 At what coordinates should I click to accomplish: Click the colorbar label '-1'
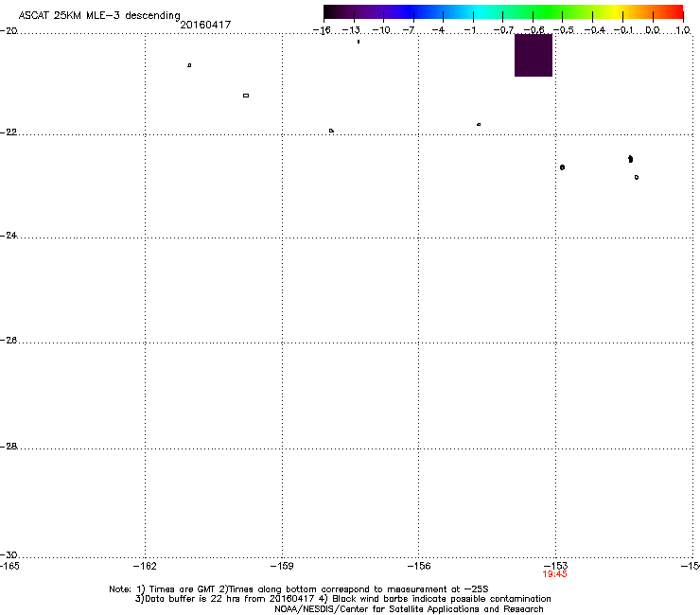[x=469, y=30]
